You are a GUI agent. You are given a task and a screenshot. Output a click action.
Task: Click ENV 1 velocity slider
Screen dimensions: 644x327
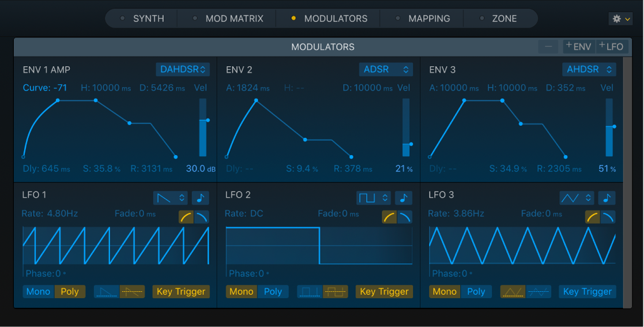click(x=203, y=127)
